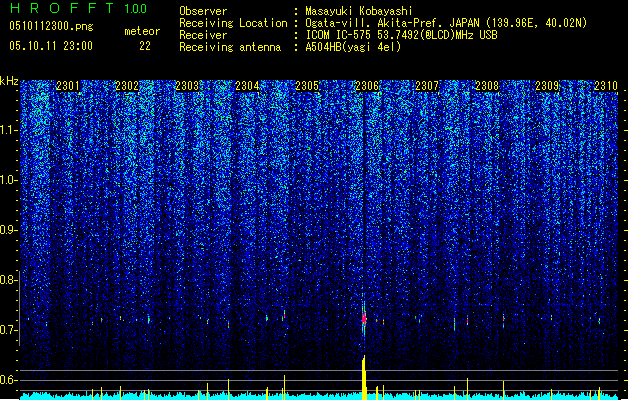Screen dimensions: 629x400
Task: Click the kHz axis unit label
Action: (x=9, y=81)
